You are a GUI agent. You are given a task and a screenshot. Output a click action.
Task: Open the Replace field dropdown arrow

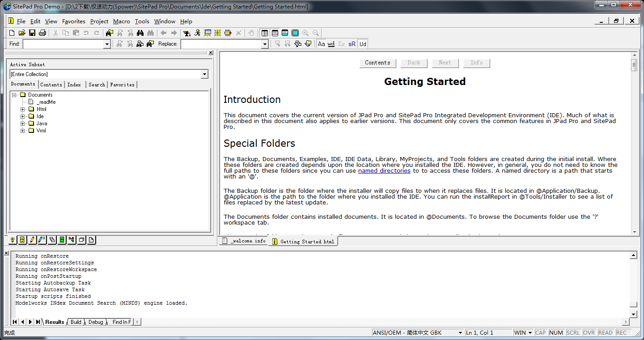pos(265,44)
